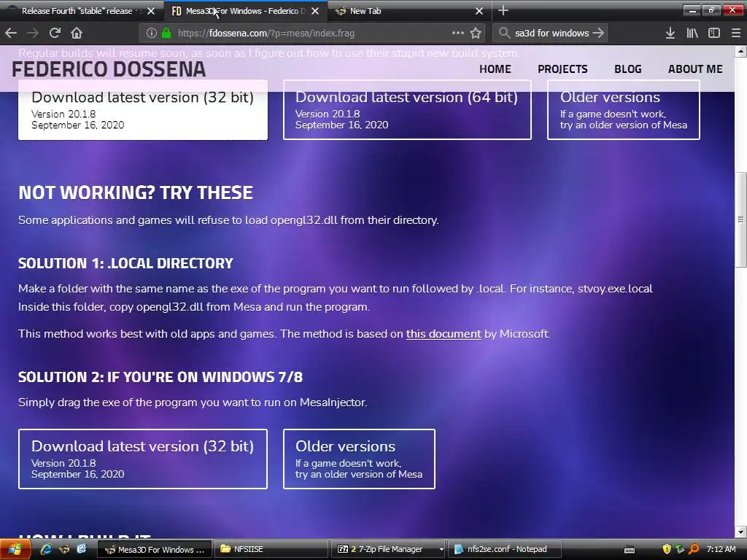The height and width of the screenshot is (560, 747).
Task: Open the library bookmarks icon
Action: point(692,33)
